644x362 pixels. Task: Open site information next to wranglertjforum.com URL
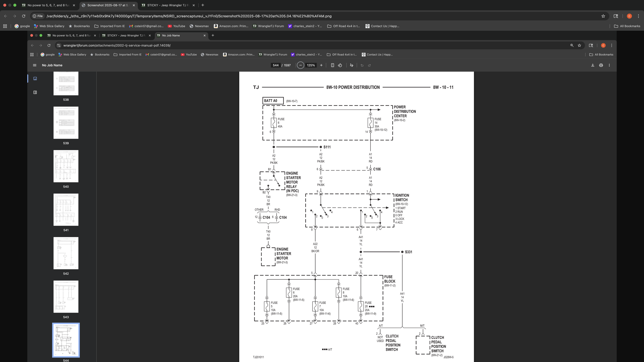[59, 46]
